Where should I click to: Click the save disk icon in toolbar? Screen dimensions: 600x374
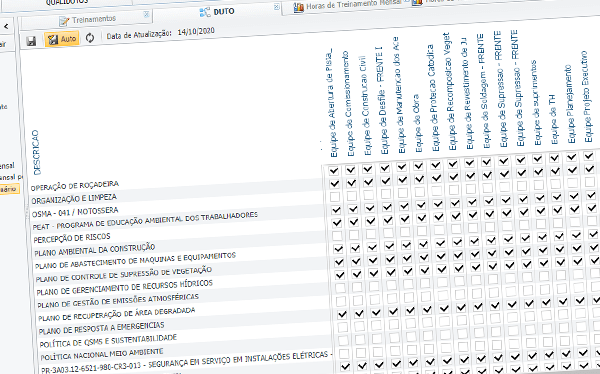coord(31,41)
